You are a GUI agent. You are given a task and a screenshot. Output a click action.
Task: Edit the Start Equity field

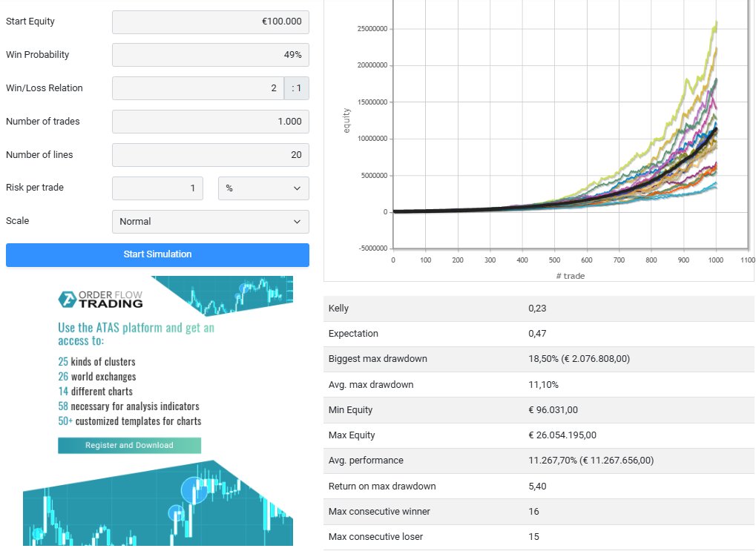coord(211,22)
